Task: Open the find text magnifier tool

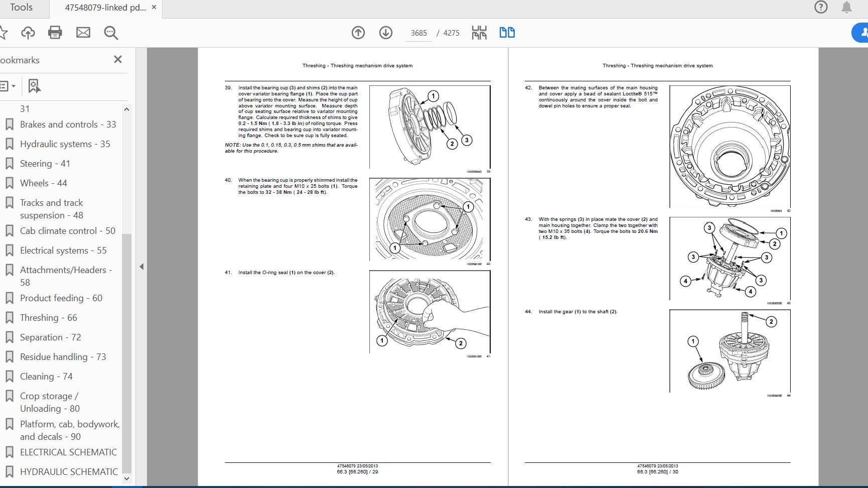Action: pos(111,33)
